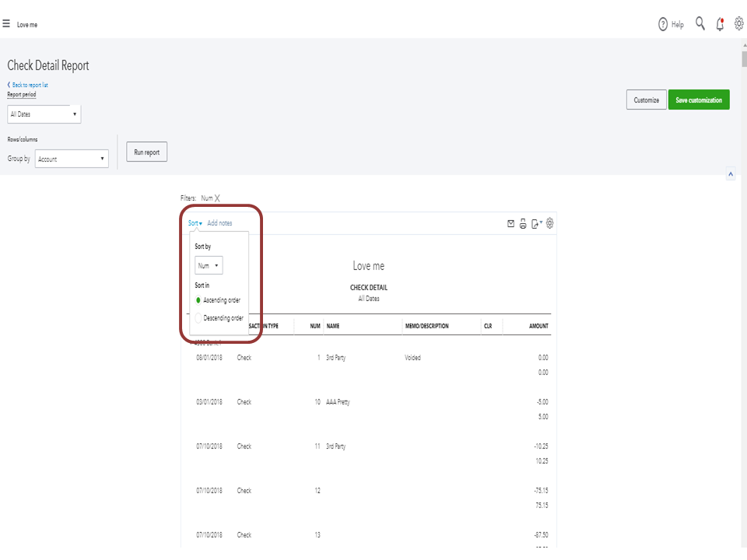Click Save customization button
This screenshot has height=560, width=747.
pyautogui.click(x=699, y=100)
